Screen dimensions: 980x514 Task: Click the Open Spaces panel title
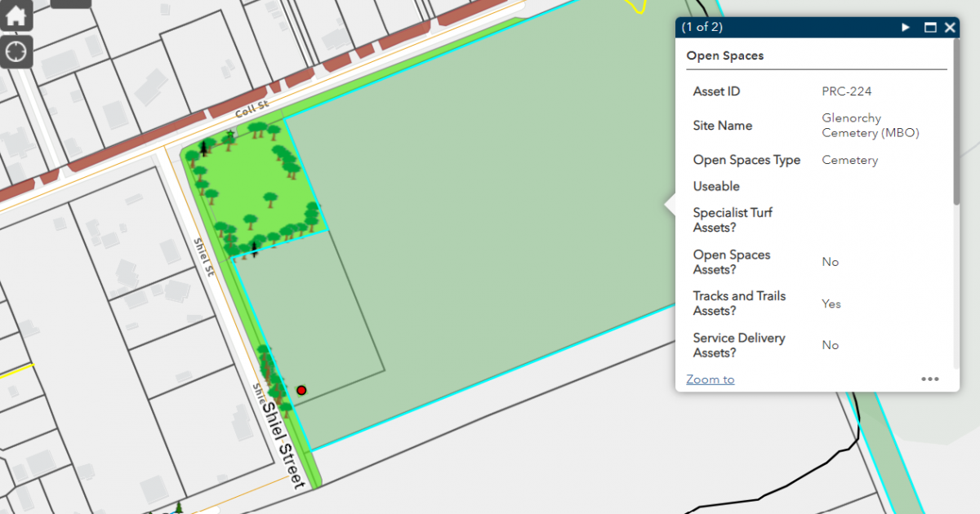[x=725, y=55]
